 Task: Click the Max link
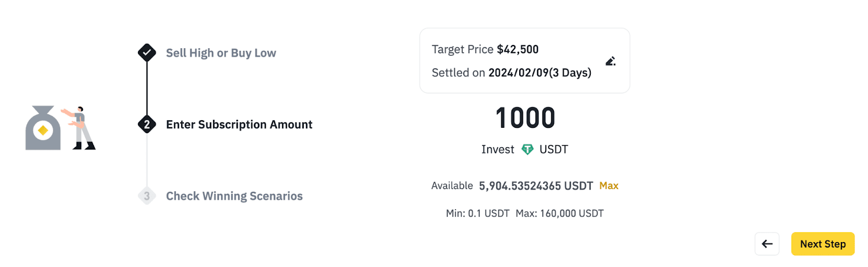tap(609, 186)
